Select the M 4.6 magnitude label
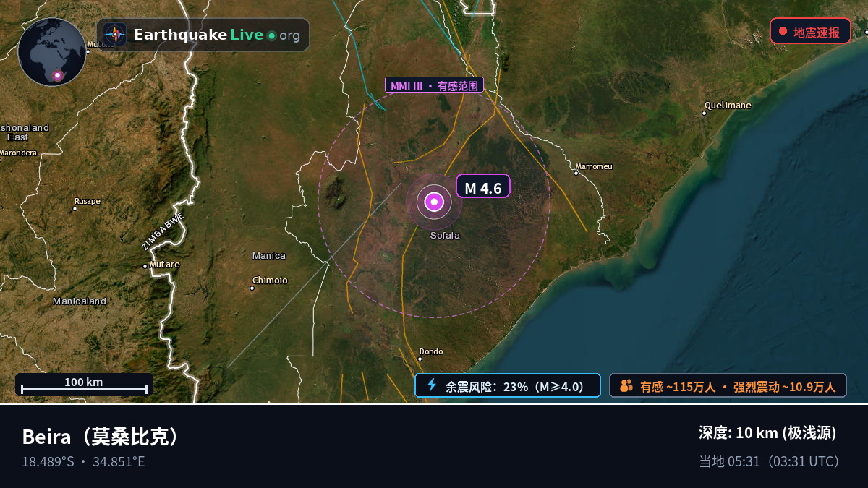 click(x=483, y=187)
